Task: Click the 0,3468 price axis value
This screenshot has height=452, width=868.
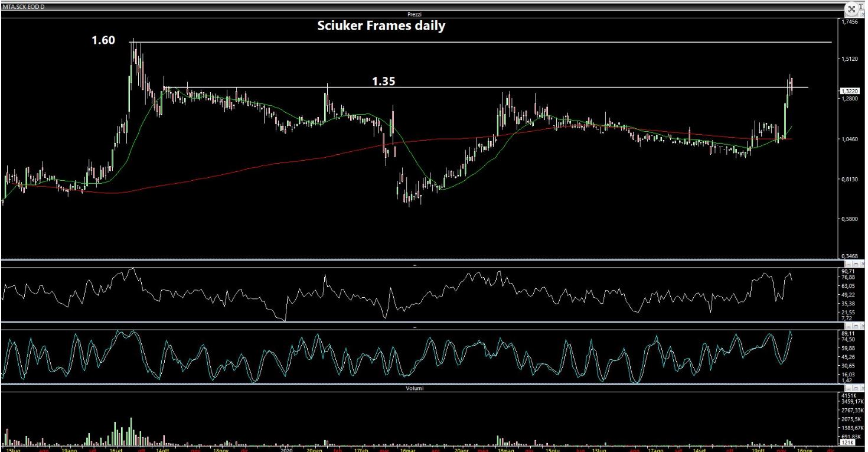Action: (x=850, y=256)
